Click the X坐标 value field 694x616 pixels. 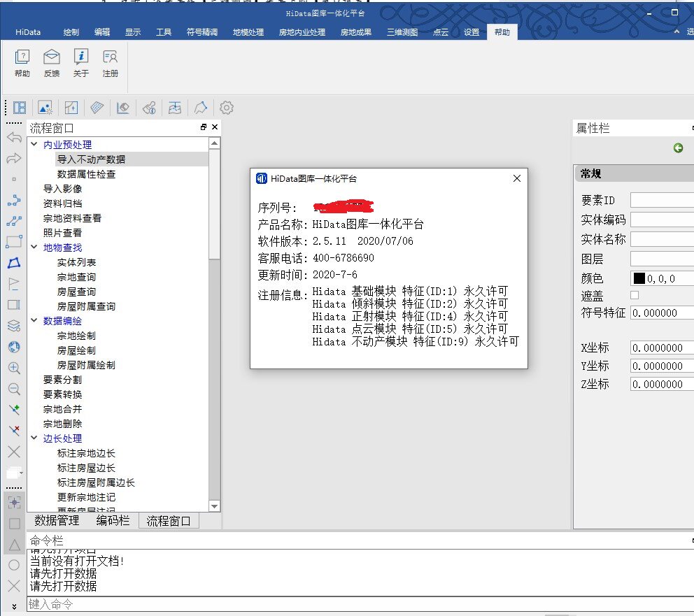662,348
